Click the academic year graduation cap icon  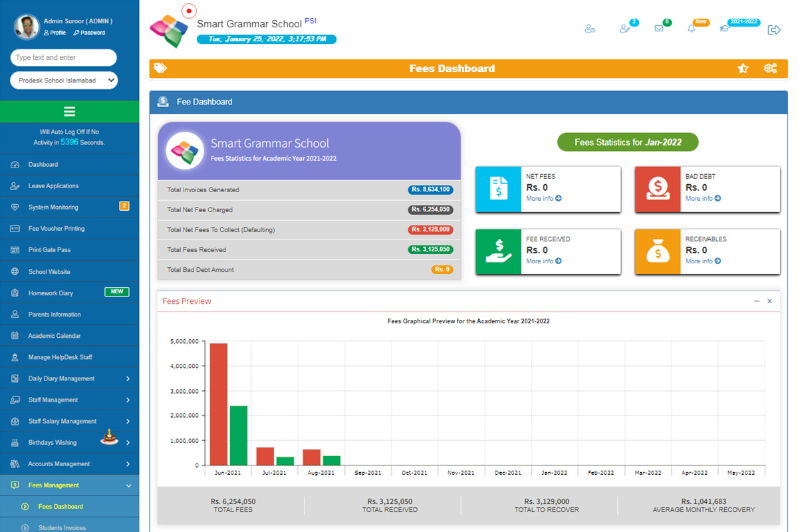pyautogui.click(x=724, y=29)
